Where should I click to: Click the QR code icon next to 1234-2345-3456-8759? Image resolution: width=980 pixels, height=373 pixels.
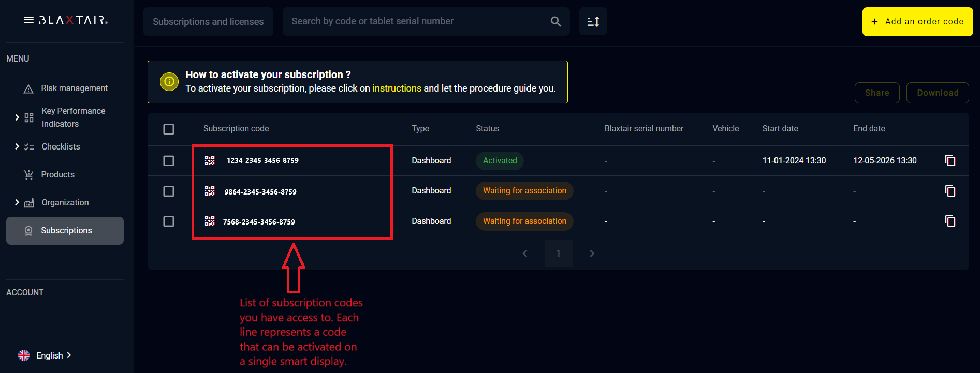pyautogui.click(x=210, y=160)
